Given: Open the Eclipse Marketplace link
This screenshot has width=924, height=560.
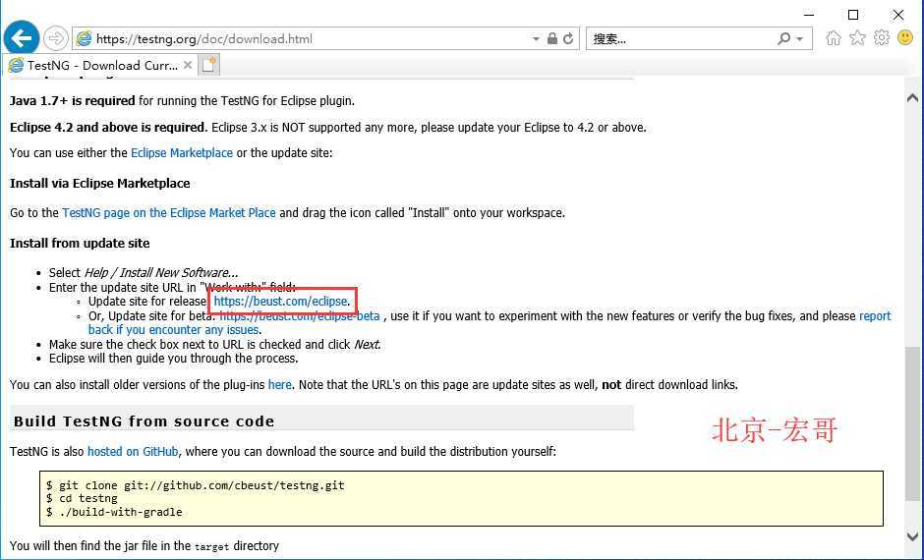Looking at the screenshot, I should 182,153.
